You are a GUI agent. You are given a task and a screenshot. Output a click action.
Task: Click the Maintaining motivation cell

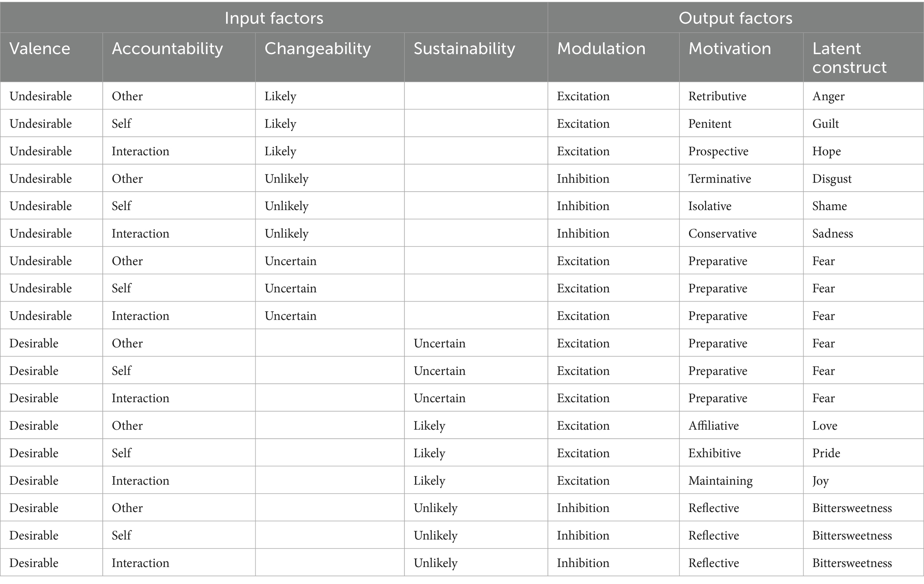pyautogui.click(x=720, y=480)
